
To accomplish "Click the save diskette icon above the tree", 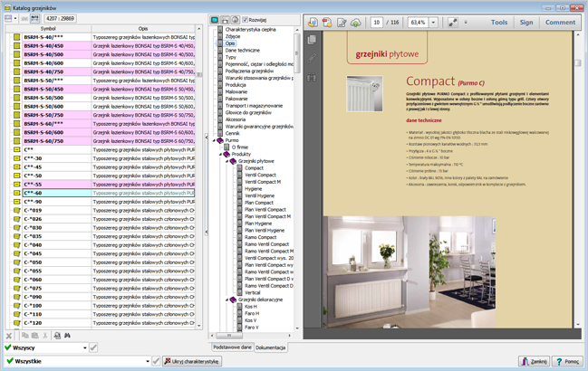I will point(225,20).
